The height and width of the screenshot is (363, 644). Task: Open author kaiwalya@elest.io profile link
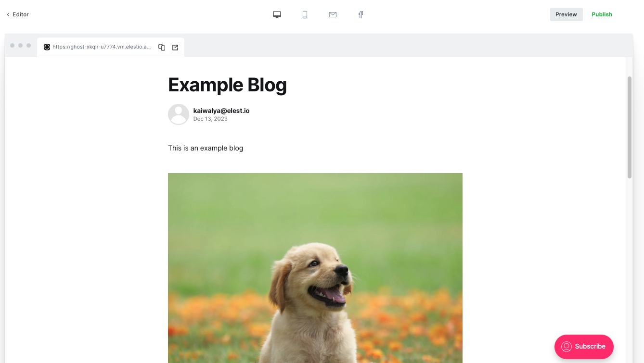click(x=221, y=111)
